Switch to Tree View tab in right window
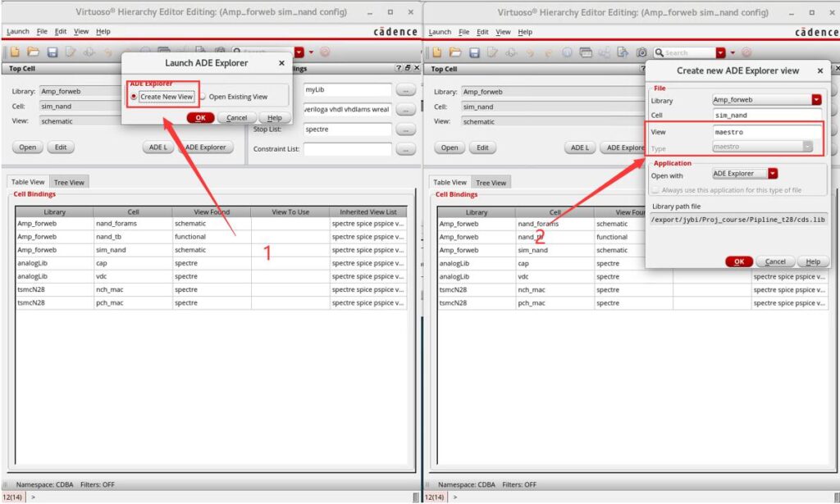840x504 pixels. point(491,183)
